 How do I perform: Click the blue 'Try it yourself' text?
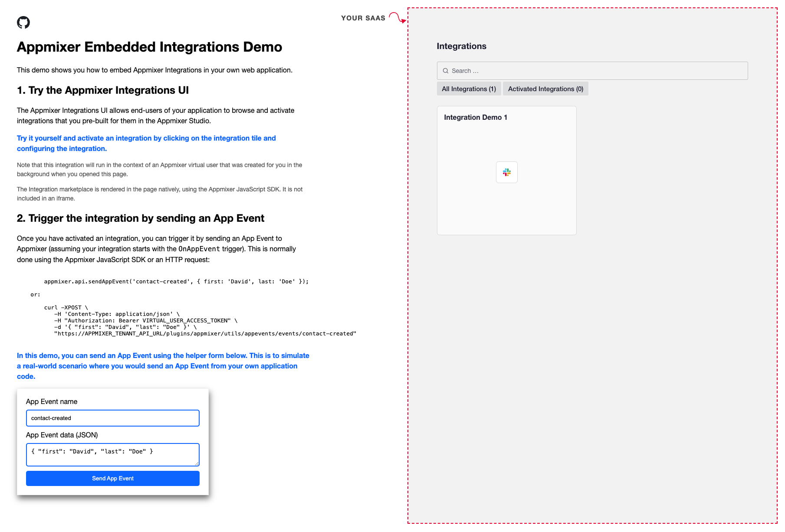pos(146,143)
